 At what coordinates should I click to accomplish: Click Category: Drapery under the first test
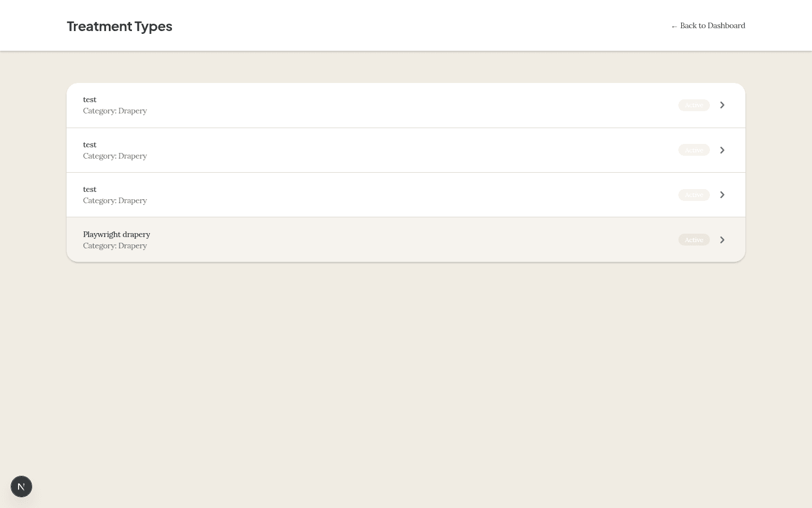[x=115, y=111]
